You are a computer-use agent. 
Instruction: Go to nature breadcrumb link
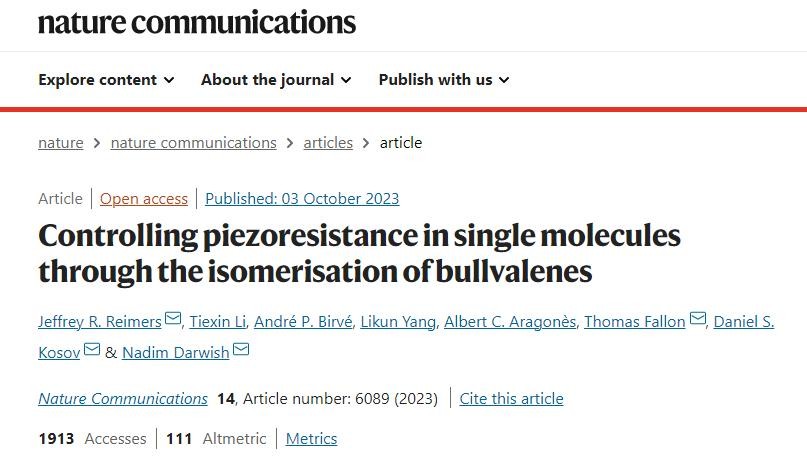[x=61, y=142]
